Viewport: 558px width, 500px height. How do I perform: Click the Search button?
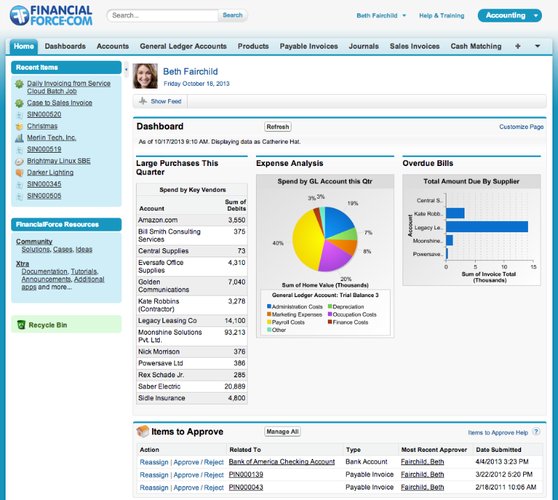(x=232, y=15)
